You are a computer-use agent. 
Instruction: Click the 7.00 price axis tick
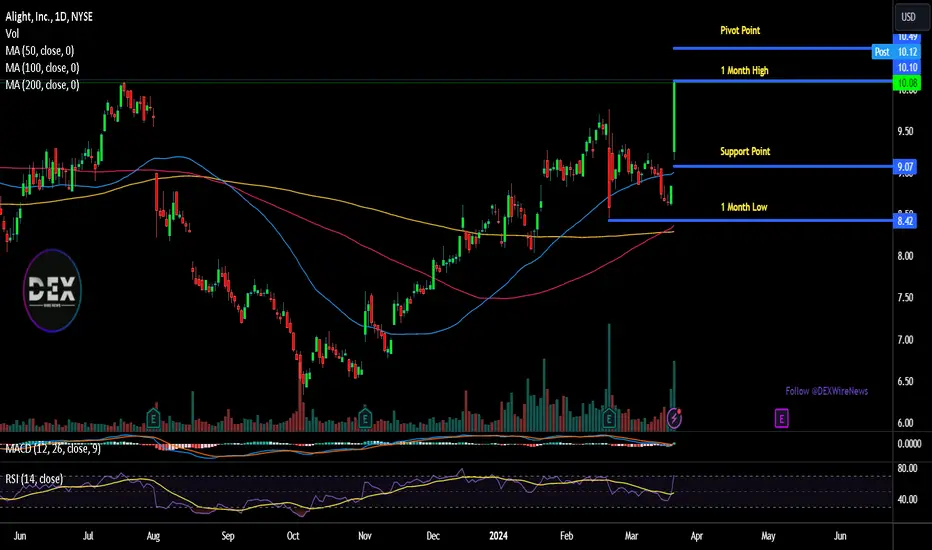click(905, 340)
